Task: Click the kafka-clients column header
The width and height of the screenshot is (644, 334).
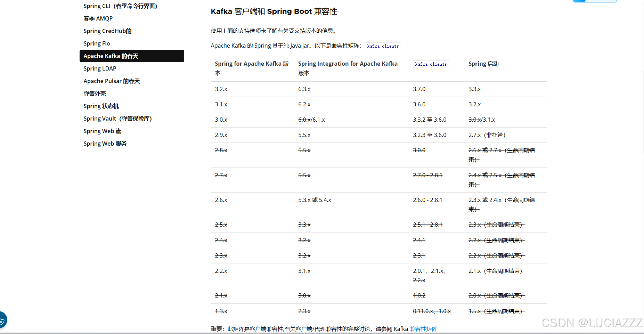Action: pyautogui.click(x=431, y=64)
